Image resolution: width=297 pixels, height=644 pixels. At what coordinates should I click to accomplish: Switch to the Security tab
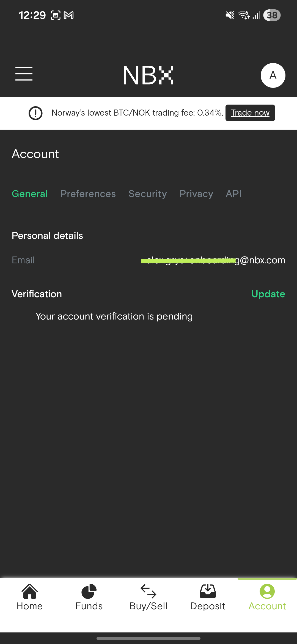148,194
